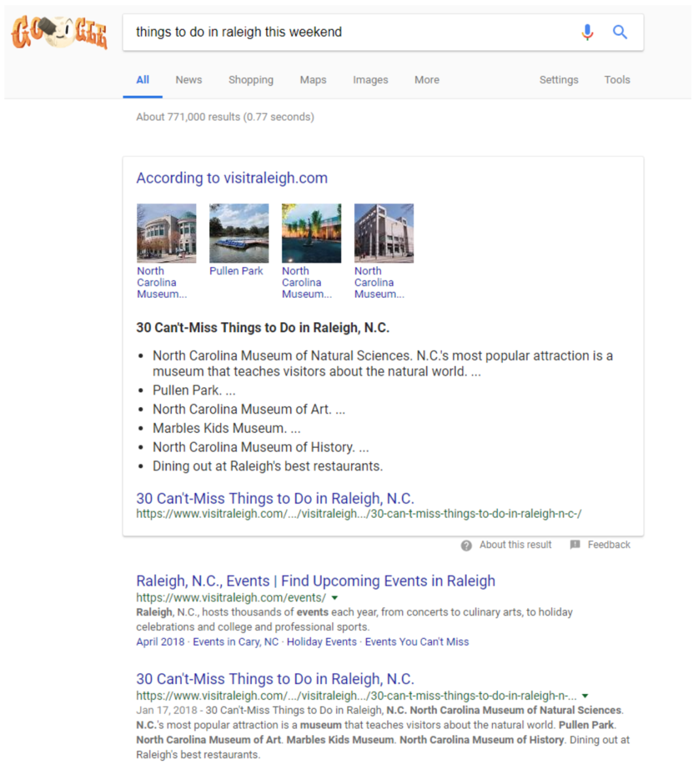Screen dimensions: 693x784
Task: Open second organic result 30 Can't-Miss Things title
Action: coord(275,679)
